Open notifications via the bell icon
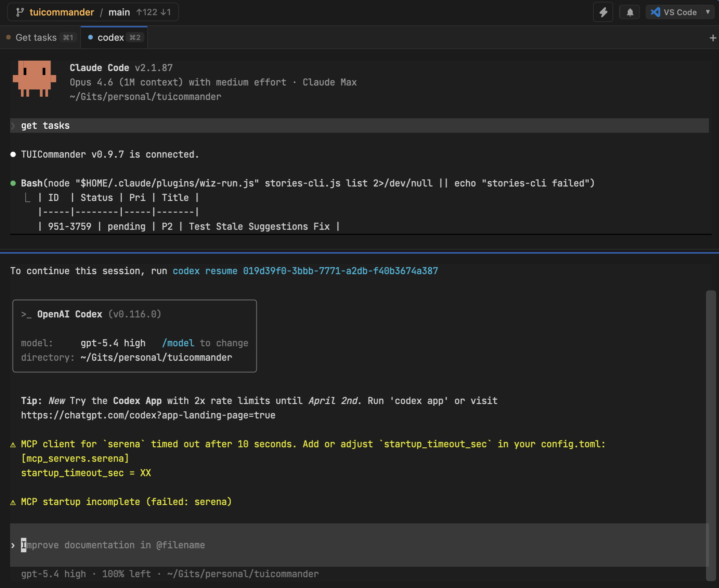The image size is (719, 588). pos(629,12)
